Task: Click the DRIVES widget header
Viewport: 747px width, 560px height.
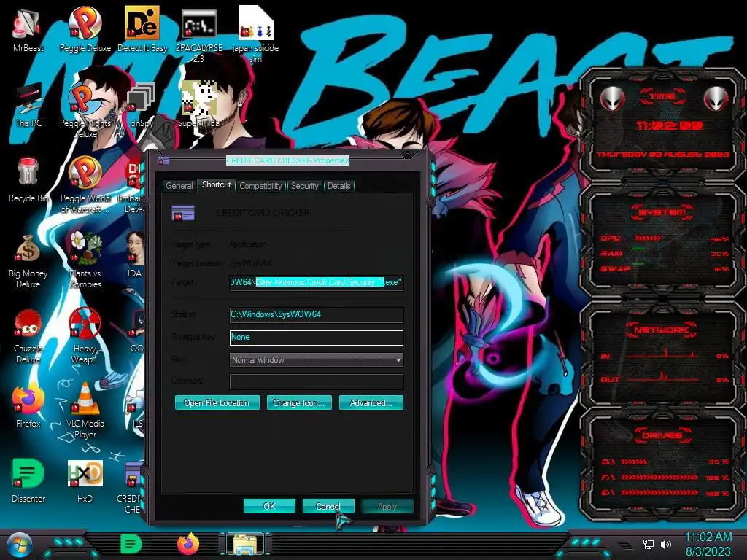Action: [x=662, y=435]
